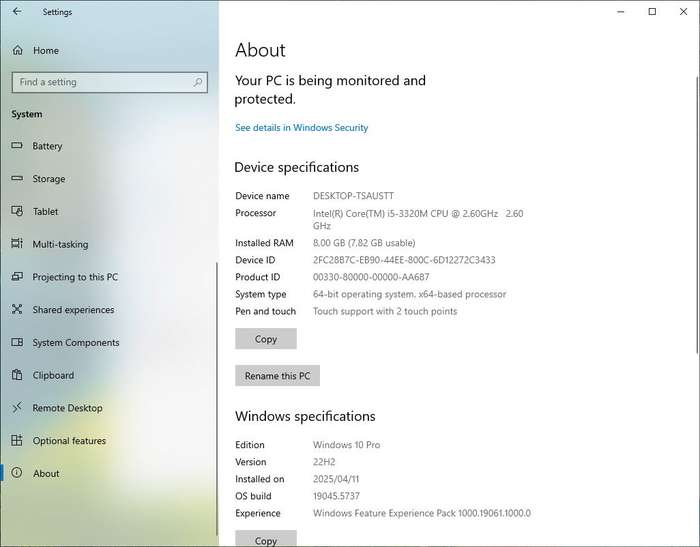Viewport: 700px width, 547px height.
Task: Click the Windows Feature Experience Pack text
Action: point(422,513)
